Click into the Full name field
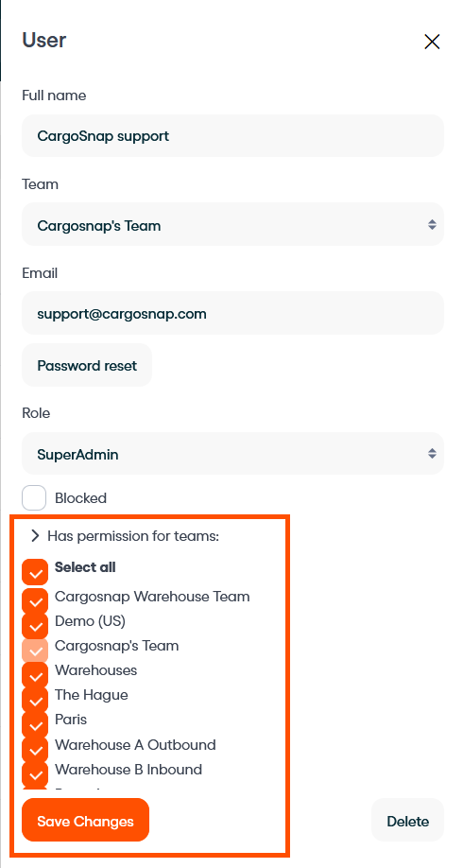 coord(232,135)
